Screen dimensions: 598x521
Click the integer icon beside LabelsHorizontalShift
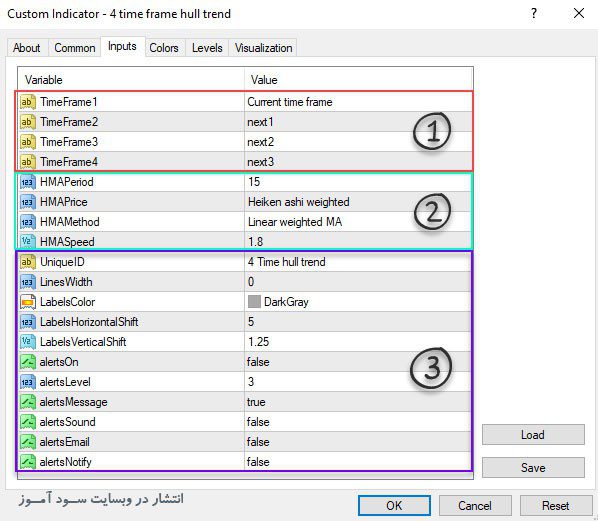pyautogui.click(x=28, y=322)
